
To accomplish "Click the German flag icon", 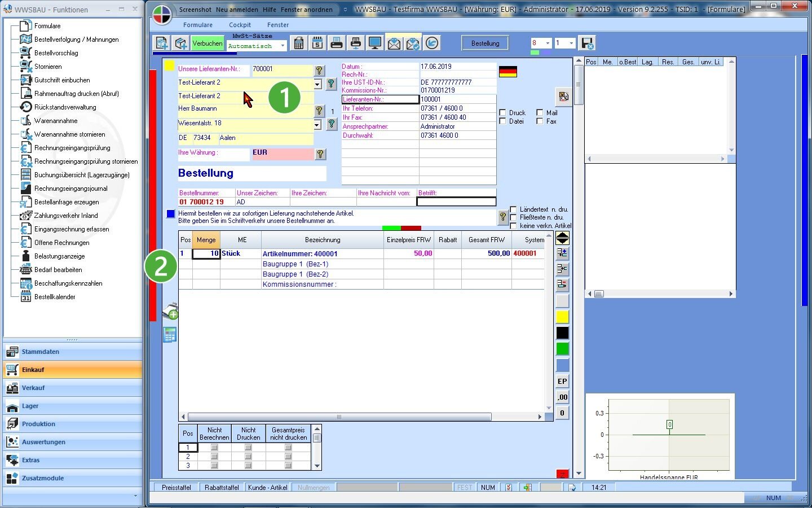I will [x=508, y=72].
